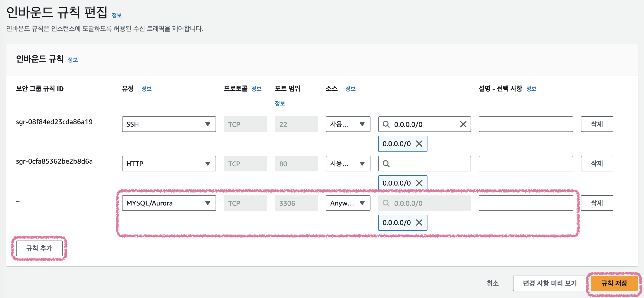
Task: Clear the SSH source field with X icon
Action: click(463, 124)
